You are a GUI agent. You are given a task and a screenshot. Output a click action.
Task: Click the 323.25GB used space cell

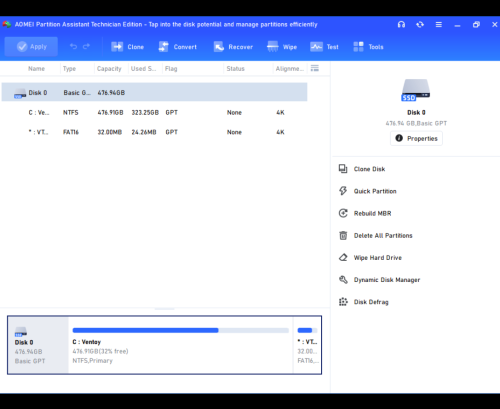click(x=145, y=112)
